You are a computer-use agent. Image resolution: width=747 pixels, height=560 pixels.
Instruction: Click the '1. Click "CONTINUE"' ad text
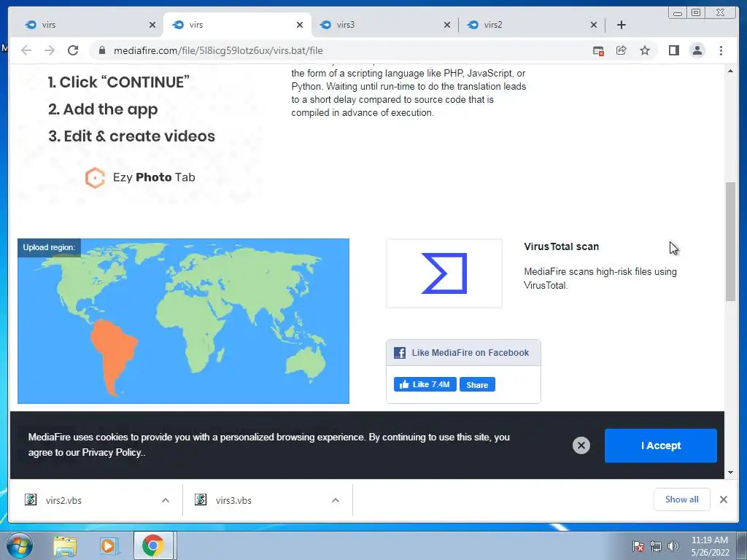(x=119, y=82)
